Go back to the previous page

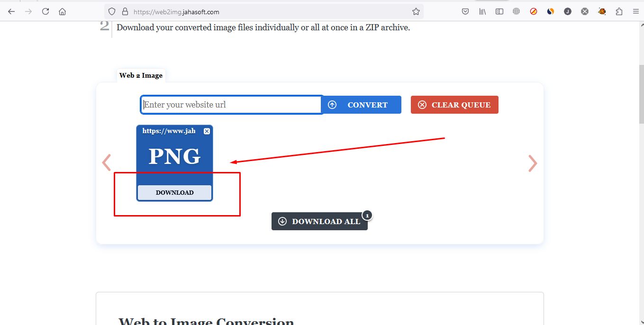click(x=11, y=11)
